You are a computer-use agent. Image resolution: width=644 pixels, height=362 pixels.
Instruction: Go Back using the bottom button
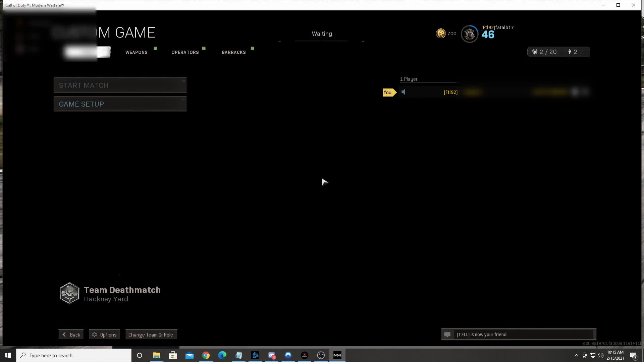[71, 335]
